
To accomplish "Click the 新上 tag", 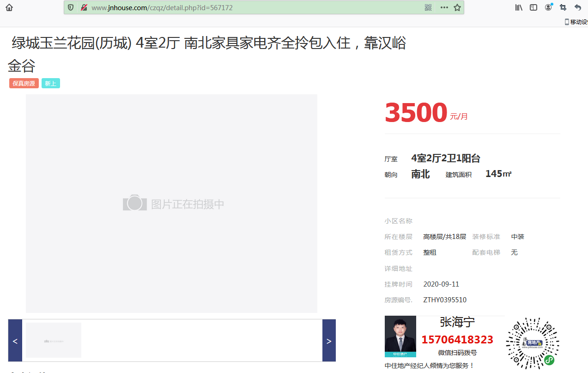I will click(x=50, y=84).
